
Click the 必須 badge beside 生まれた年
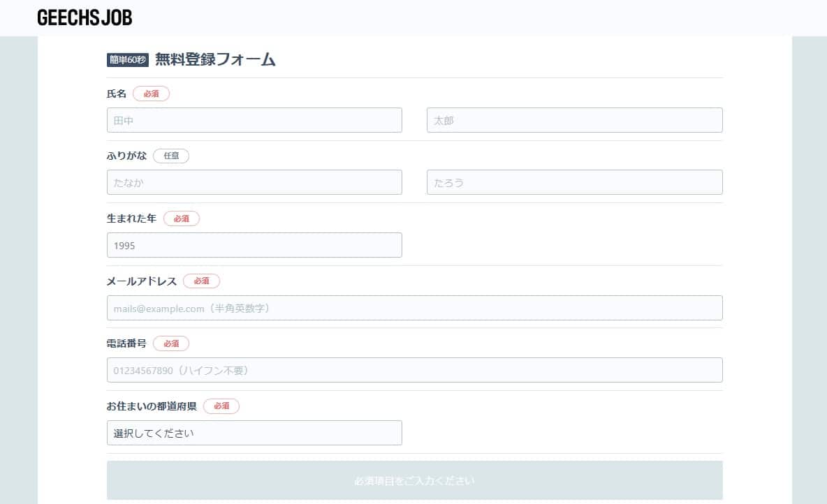(182, 218)
